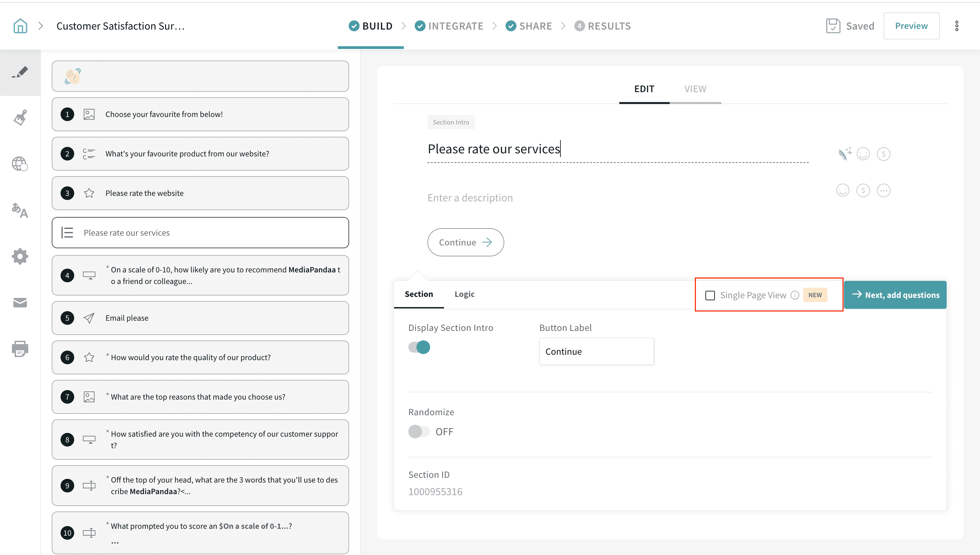The image size is (980, 555).
Task: Click the AI magic feather icon
Action: point(844,154)
